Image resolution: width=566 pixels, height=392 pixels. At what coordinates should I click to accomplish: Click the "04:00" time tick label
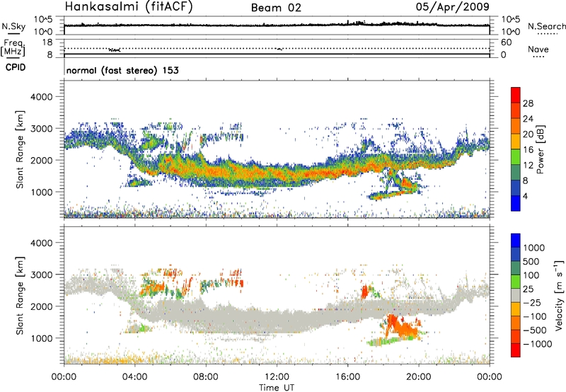tap(134, 377)
